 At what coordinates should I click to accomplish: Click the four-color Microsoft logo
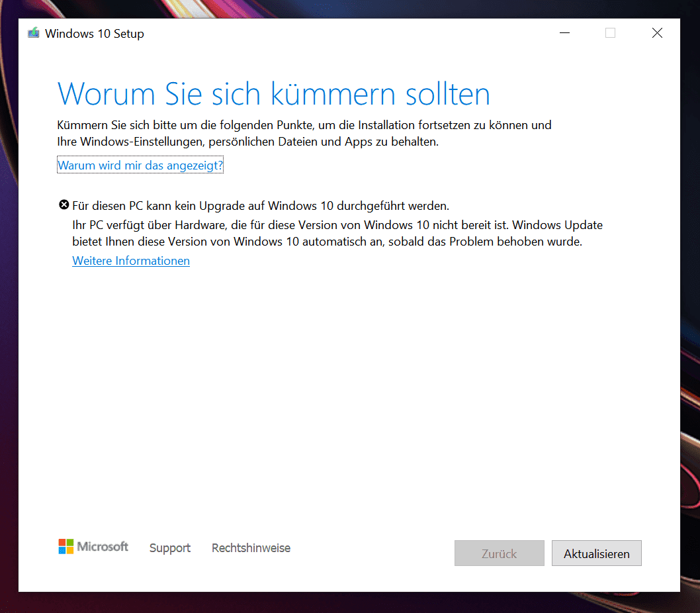click(x=66, y=546)
